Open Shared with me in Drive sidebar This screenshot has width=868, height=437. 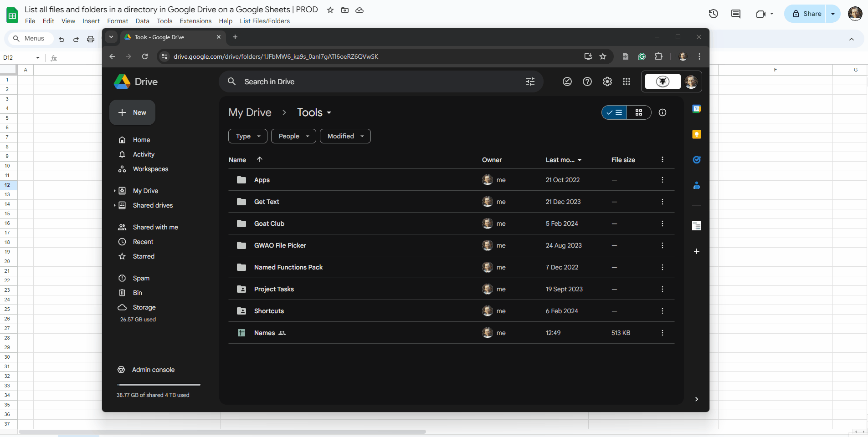pyautogui.click(x=155, y=227)
